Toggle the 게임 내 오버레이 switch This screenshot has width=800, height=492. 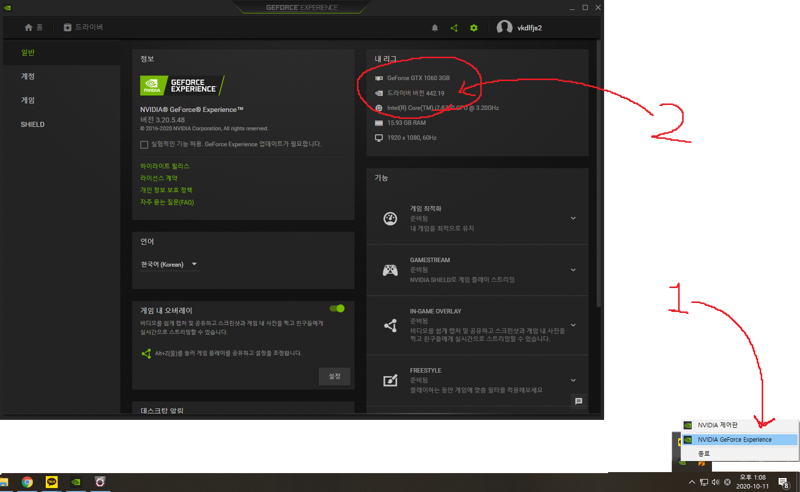[x=337, y=309]
